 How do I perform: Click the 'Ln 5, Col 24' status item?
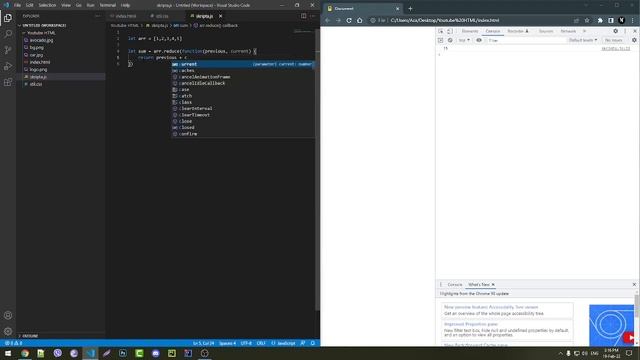(x=203, y=343)
